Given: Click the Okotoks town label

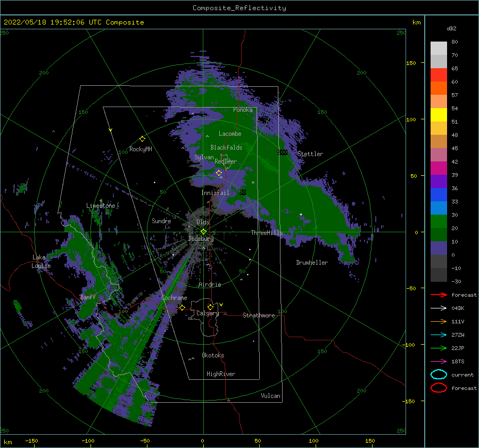Looking at the screenshot, I should [213, 355].
